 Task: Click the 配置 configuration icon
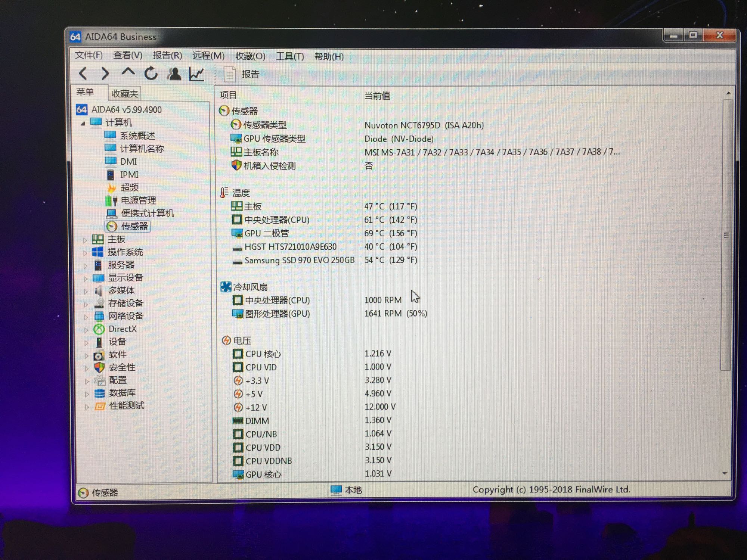tap(99, 380)
